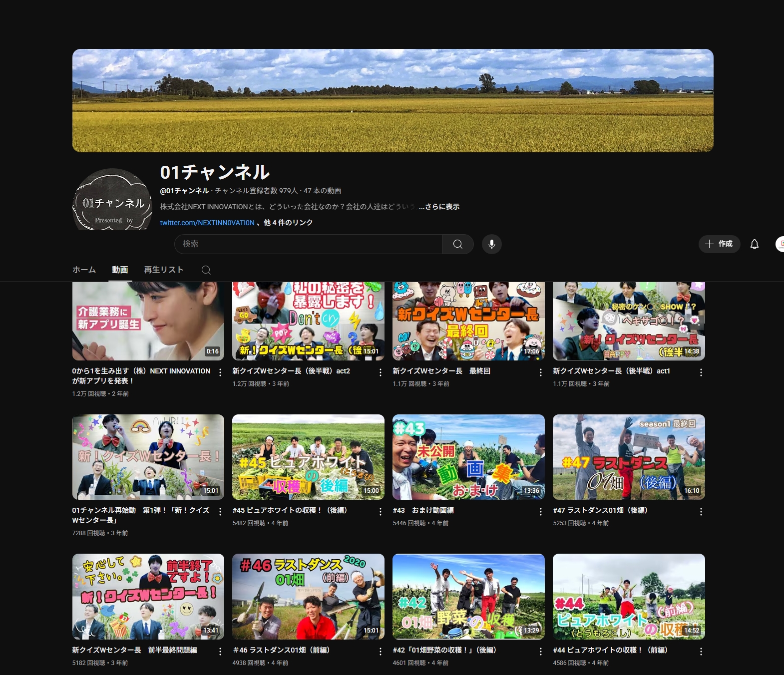Open the twitter.com/NEXTINNOVATION link
This screenshot has width=784, height=675.
[207, 223]
